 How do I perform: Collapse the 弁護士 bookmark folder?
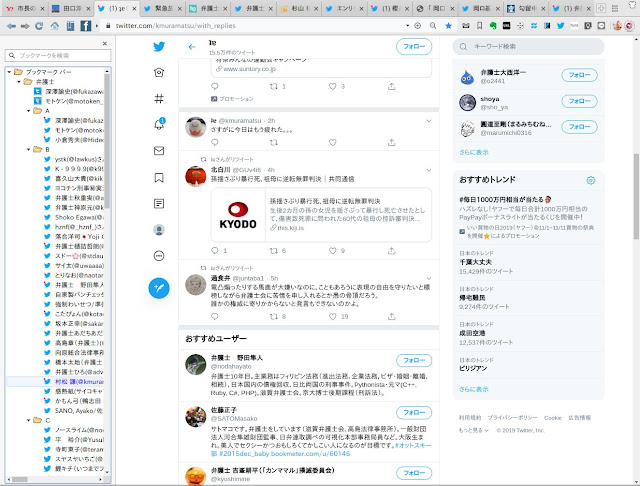tap(19, 82)
